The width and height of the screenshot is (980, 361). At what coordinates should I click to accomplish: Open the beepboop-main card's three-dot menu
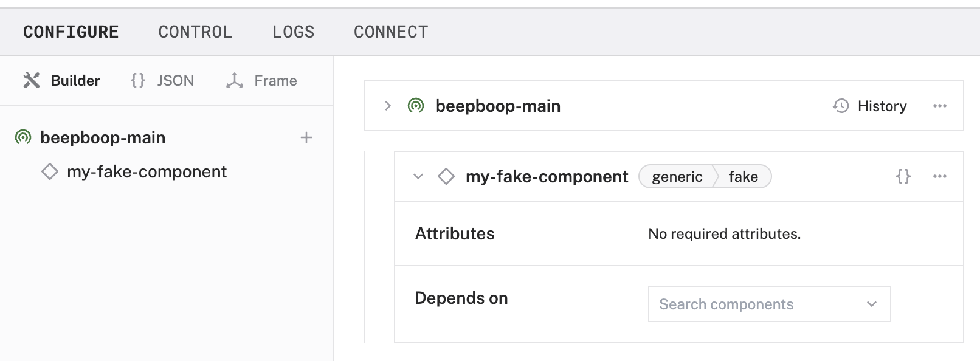pos(939,106)
